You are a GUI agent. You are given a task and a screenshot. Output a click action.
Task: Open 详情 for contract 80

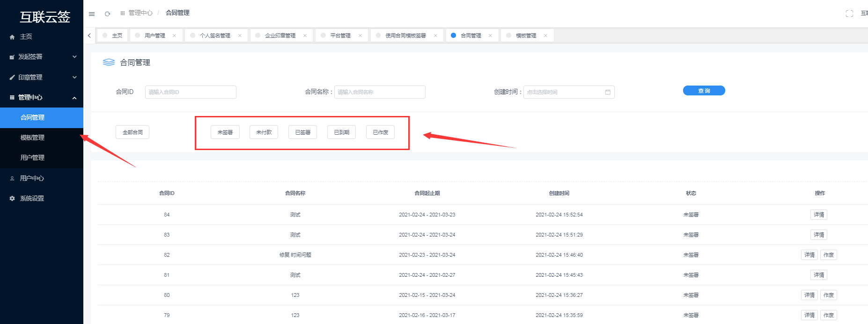809,295
